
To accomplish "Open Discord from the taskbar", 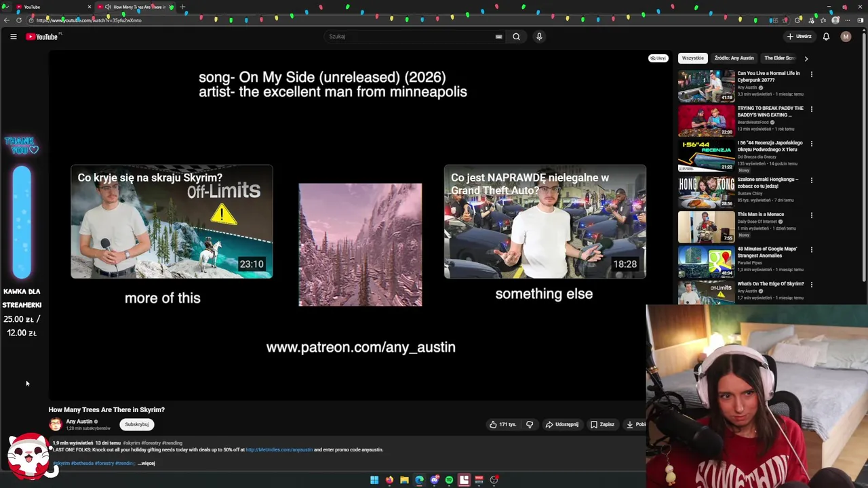I will [x=435, y=480].
